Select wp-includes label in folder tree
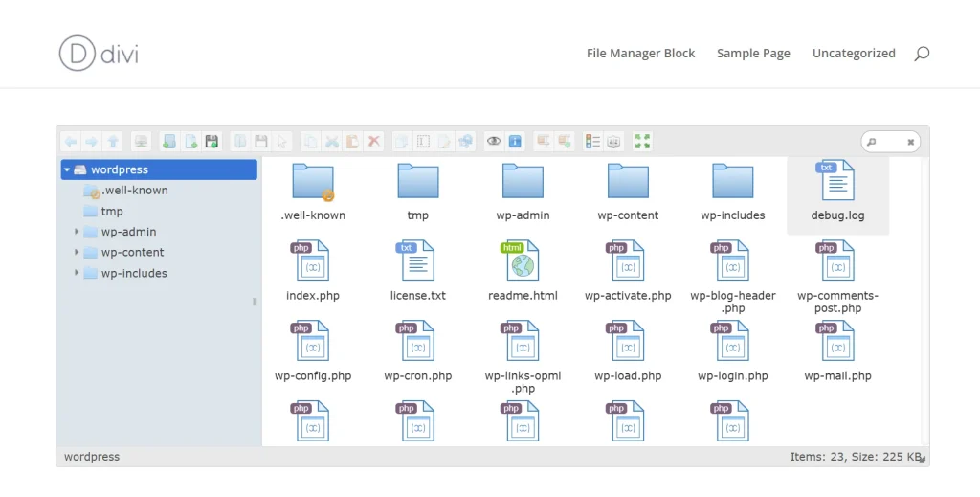Screen dimensions: 980x497 (x=134, y=273)
